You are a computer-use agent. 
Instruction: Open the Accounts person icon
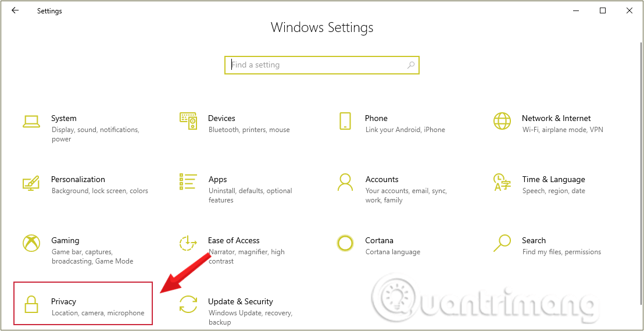(x=345, y=181)
